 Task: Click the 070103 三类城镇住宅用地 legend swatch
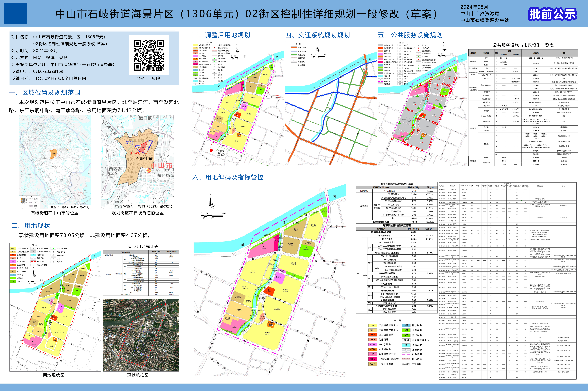[x=372, y=330]
